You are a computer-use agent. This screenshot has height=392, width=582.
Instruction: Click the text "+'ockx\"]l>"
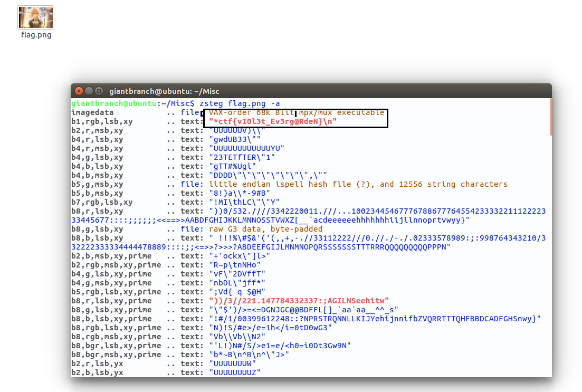click(x=240, y=256)
